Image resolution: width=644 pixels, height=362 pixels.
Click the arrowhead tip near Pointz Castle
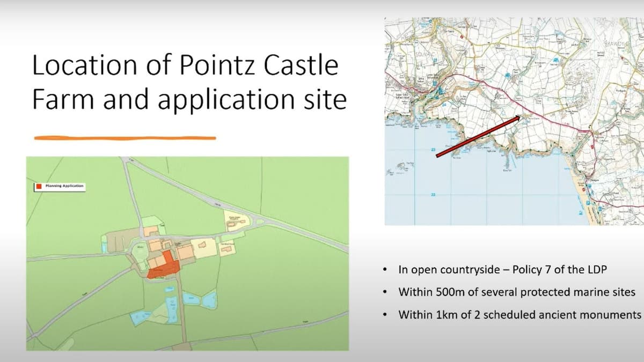pos(520,116)
